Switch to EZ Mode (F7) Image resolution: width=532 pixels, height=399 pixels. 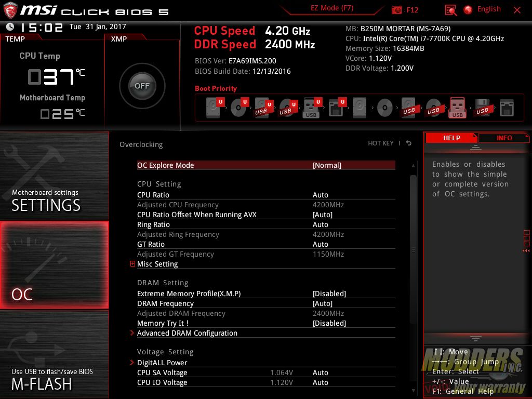coord(332,8)
